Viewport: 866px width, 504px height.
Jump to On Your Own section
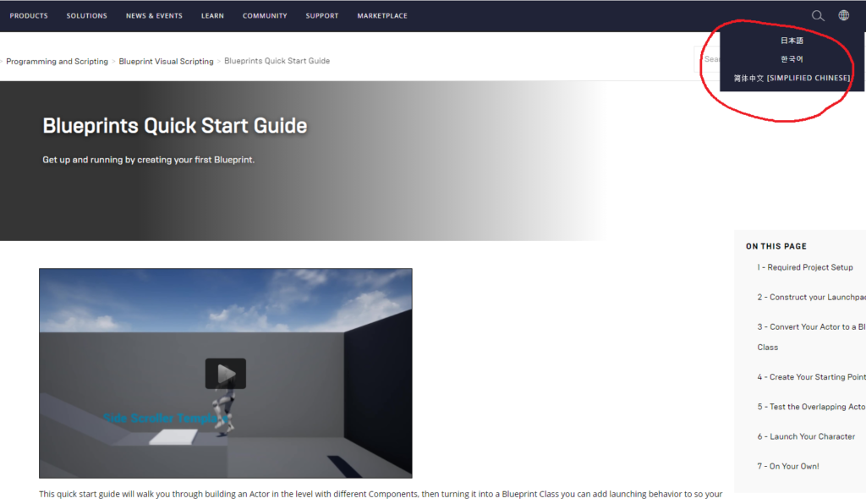coord(788,466)
